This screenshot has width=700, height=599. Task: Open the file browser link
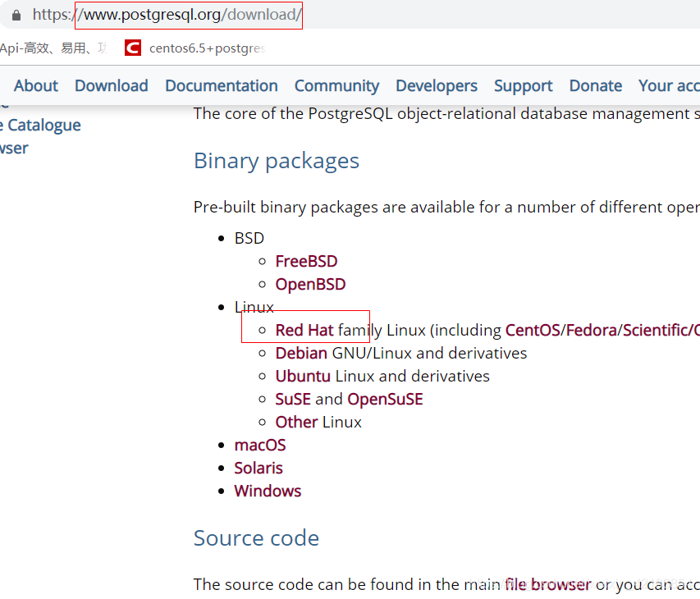(547, 584)
